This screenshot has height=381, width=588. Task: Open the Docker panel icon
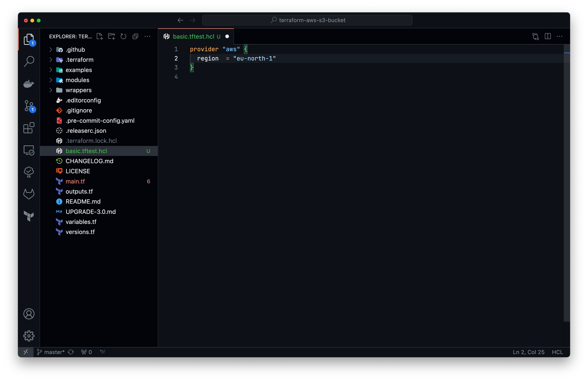[29, 84]
